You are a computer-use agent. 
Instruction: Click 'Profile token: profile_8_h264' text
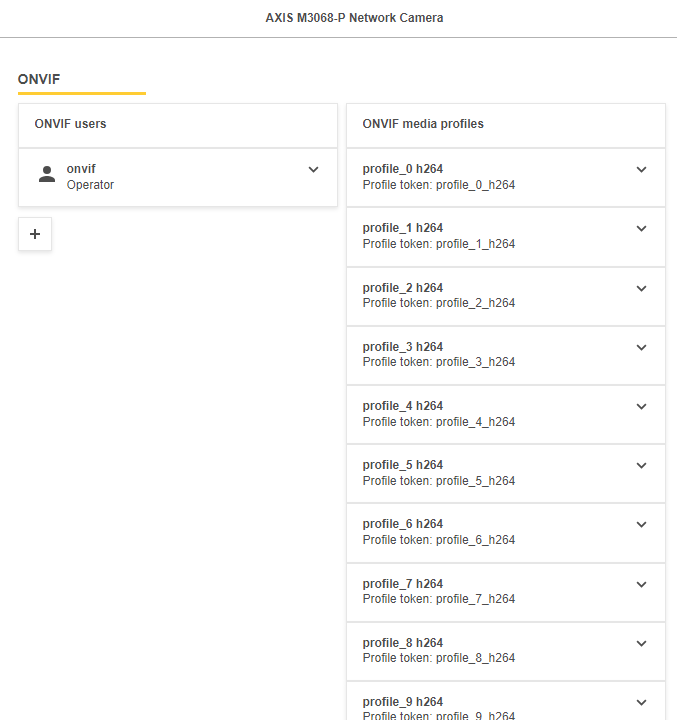[x=439, y=658]
